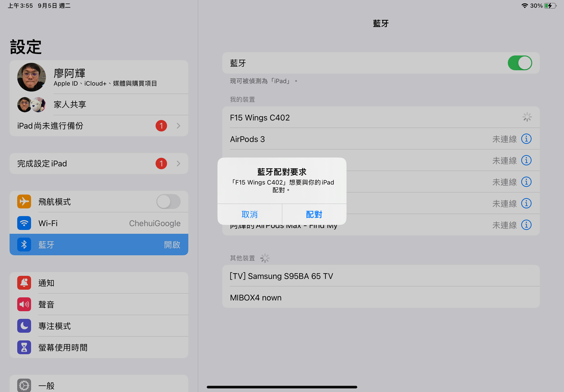Tap the Apple ID profile photo
This screenshot has width=564, height=392.
pyautogui.click(x=31, y=77)
